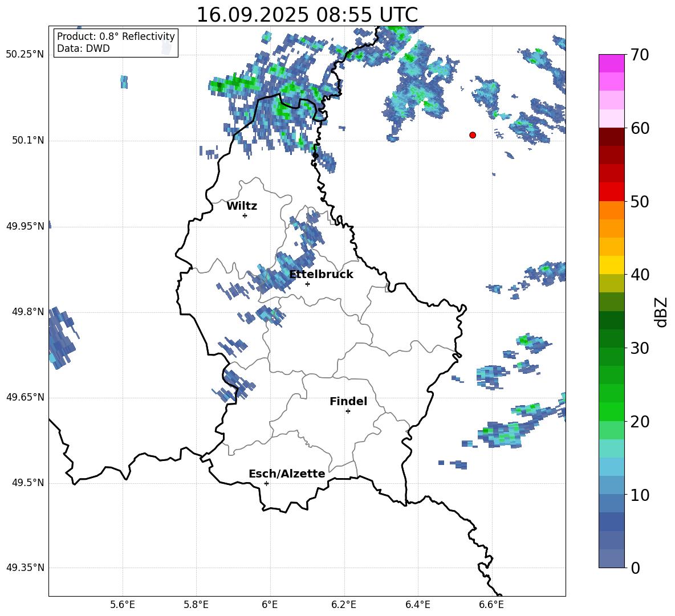Click the dark red colorbar band below 60

click(x=611, y=137)
